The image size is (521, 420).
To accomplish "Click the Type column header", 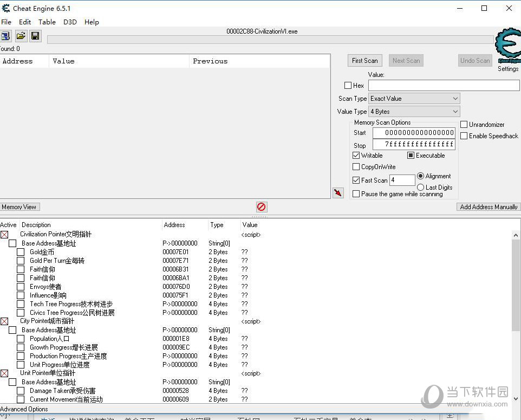I will coord(217,225).
